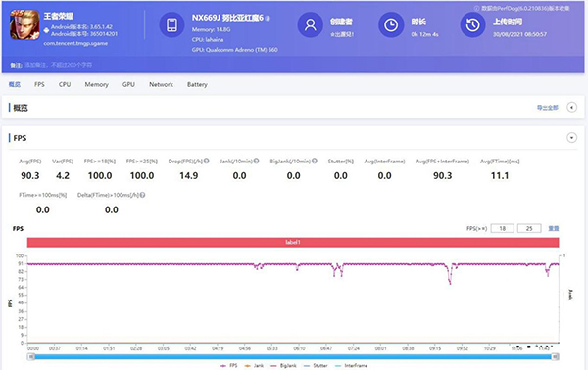Click the FPS threshold field showing 18
Viewport: 588px width, 370px height.
502,228
